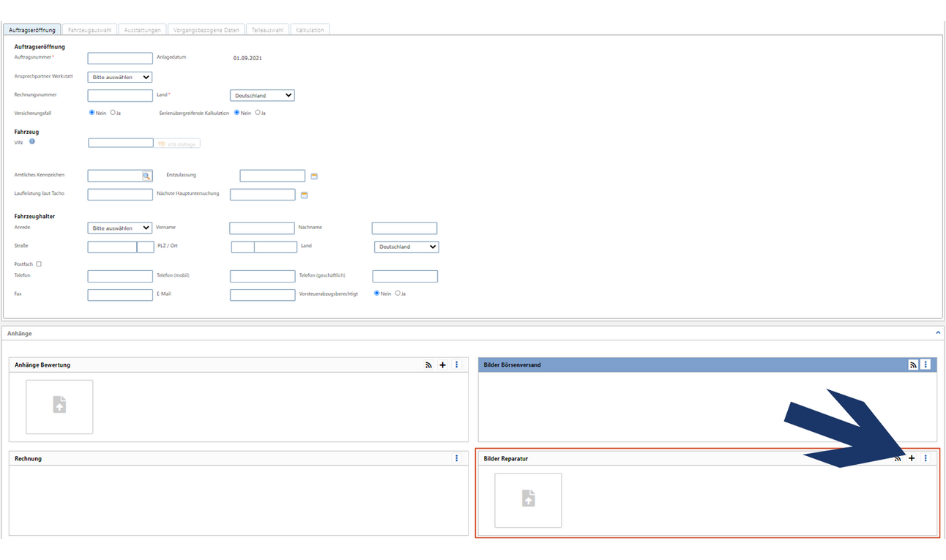Click feed icon in Bilder Börsenversand header
This screenshot has width=946, height=560.
tap(913, 365)
